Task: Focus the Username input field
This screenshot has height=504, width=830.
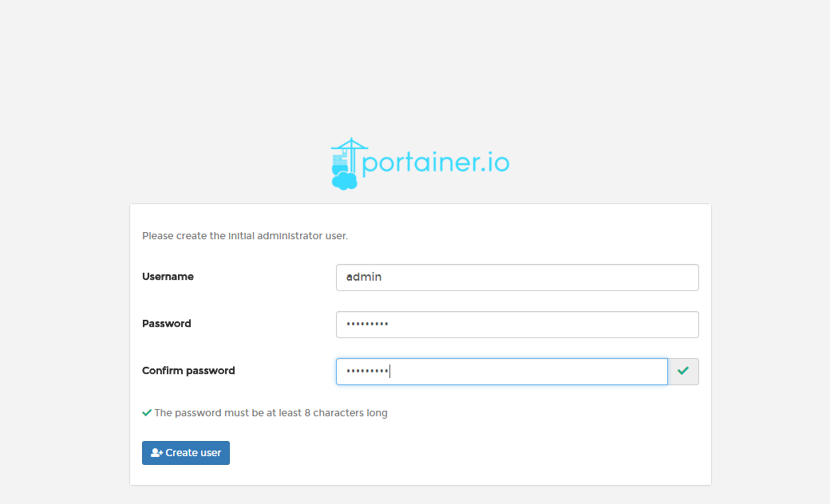Action: [x=517, y=278]
